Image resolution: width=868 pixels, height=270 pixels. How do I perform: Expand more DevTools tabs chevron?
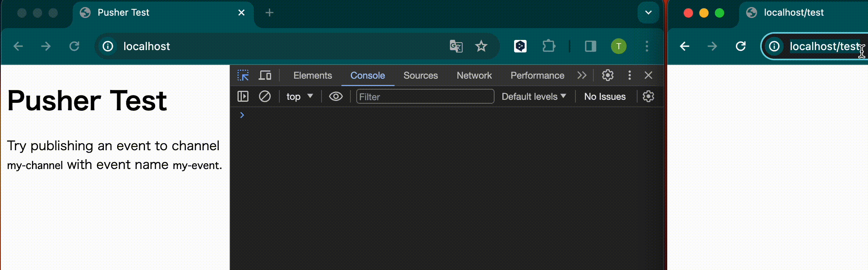tap(582, 75)
